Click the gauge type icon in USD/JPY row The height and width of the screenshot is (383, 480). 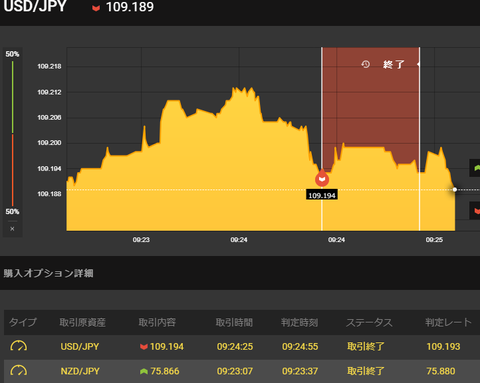[19, 346]
